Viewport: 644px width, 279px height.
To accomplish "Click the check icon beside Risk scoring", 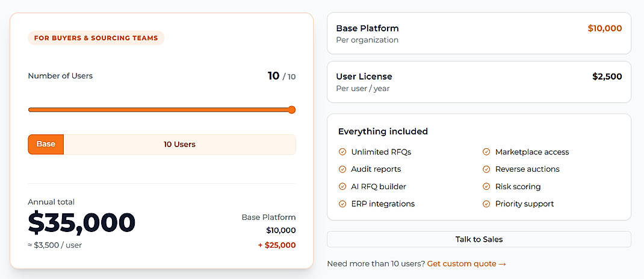I will 486,186.
